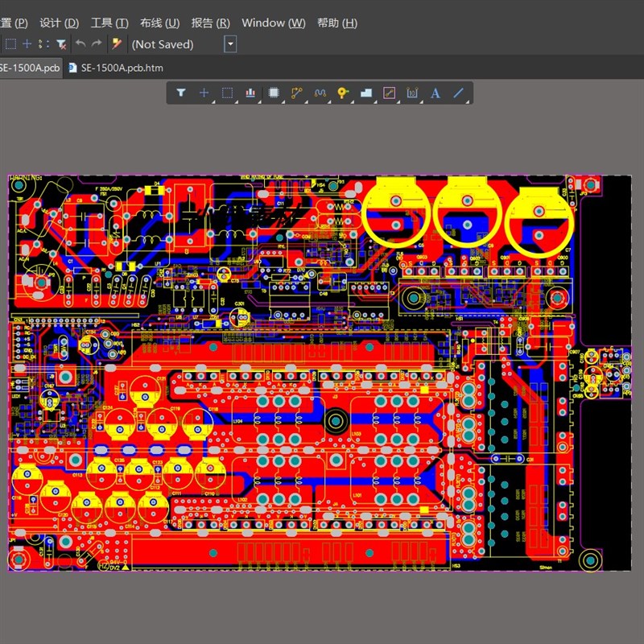Click the Align Objects icon

coord(250,93)
